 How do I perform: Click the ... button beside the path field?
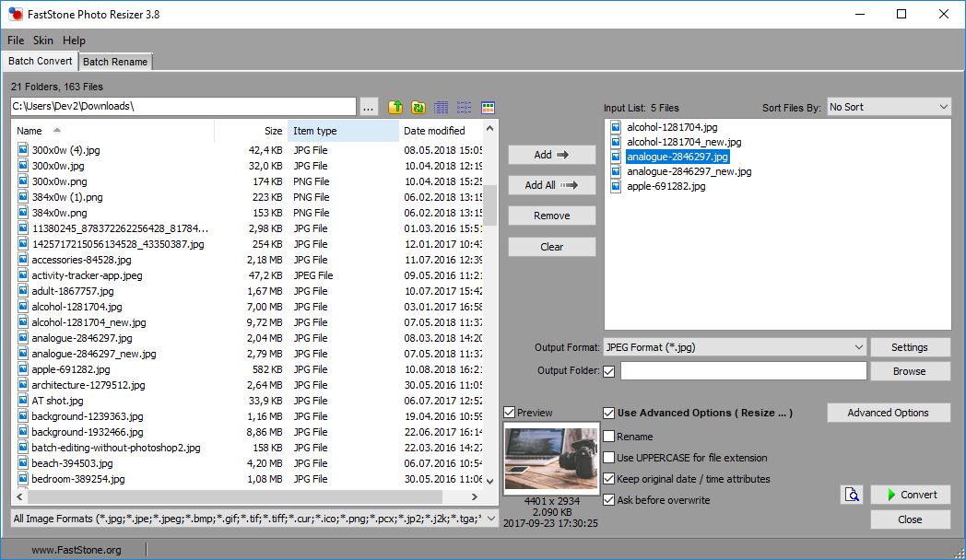coord(369,107)
